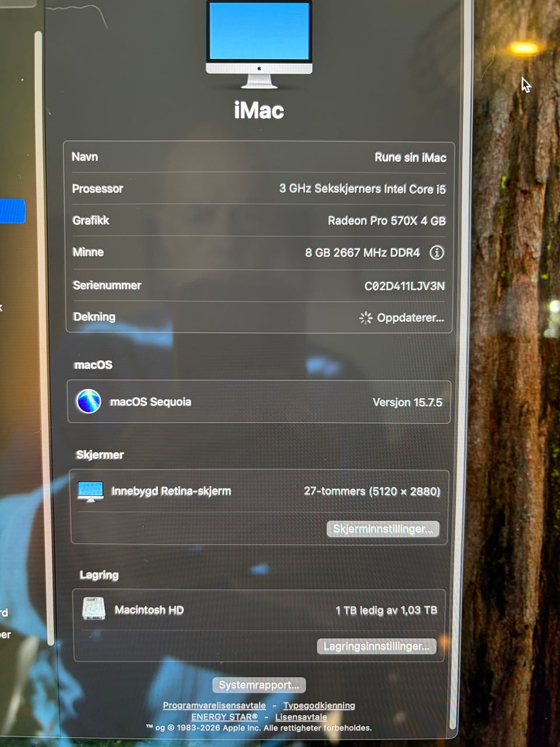Viewport: 560px width, 747px height.
Task: Click the macOS Sequoia logo icon
Action: pos(89,402)
